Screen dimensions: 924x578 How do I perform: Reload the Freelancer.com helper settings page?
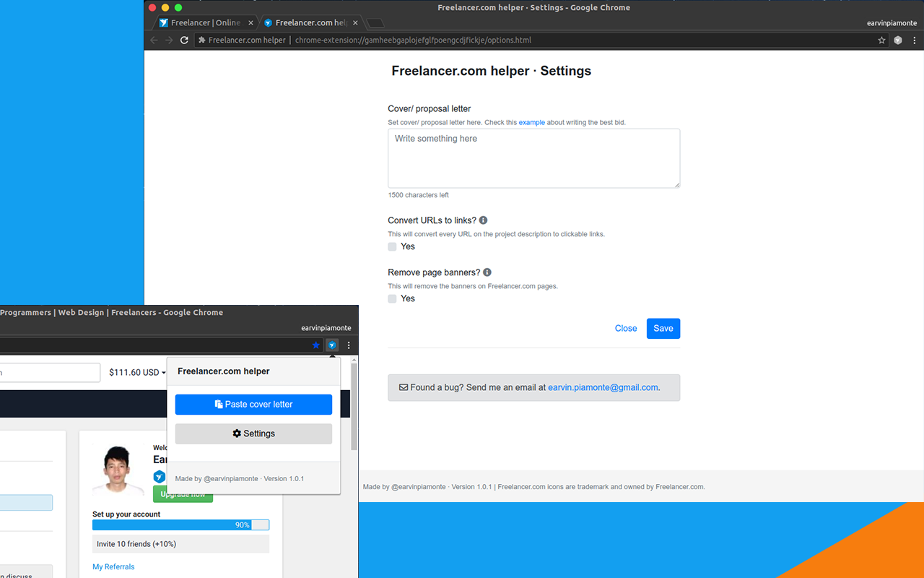point(184,40)
